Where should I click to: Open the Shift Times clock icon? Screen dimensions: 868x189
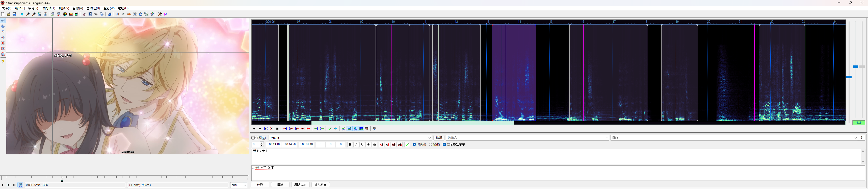coord(141,14)
